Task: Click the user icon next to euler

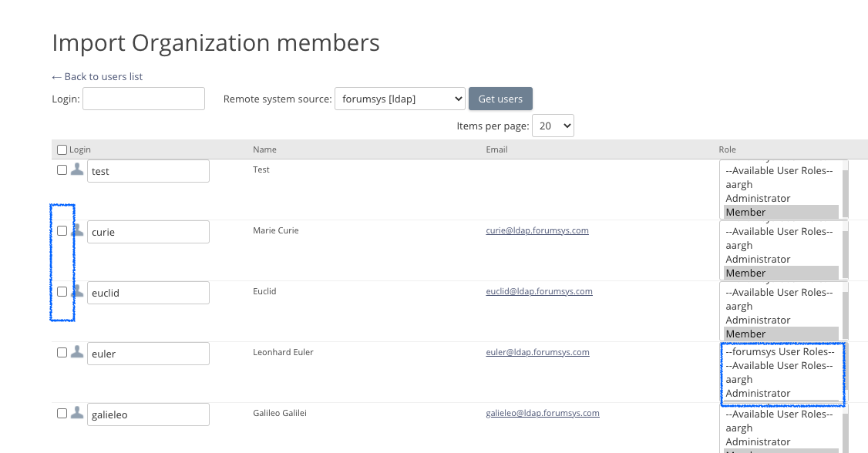Action: click(77, 352)
